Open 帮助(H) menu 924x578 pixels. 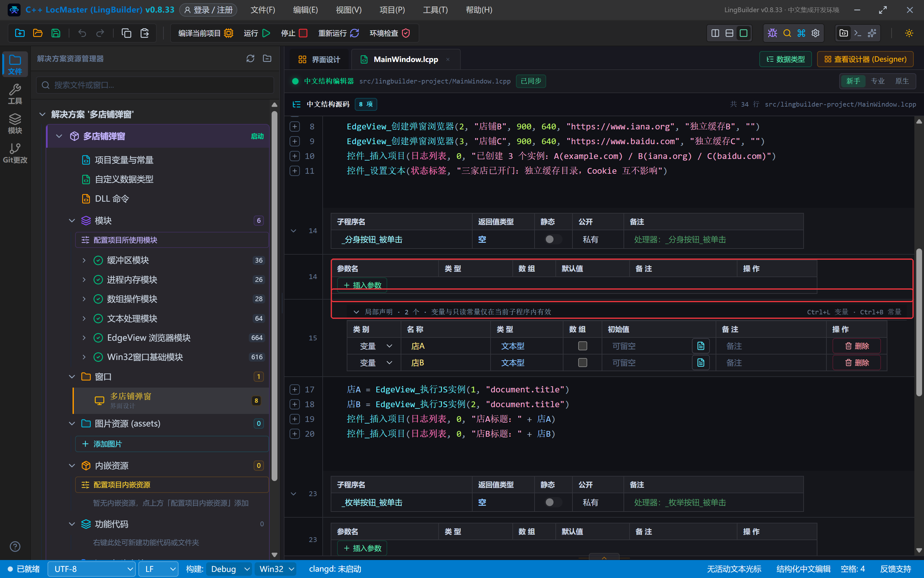pyautogui.click(x=479, y=10)
